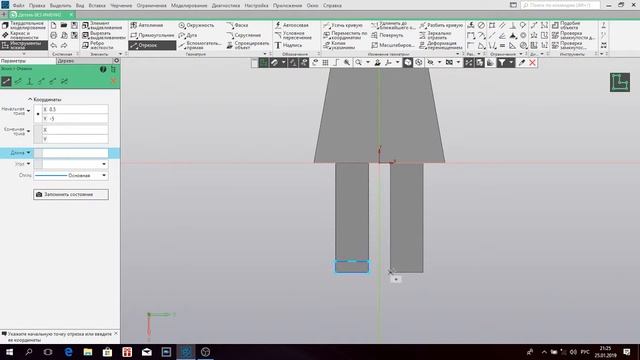Switch to the Дерево tab
The height and width of the screenshot is (360, 640).
coord(84,61)
